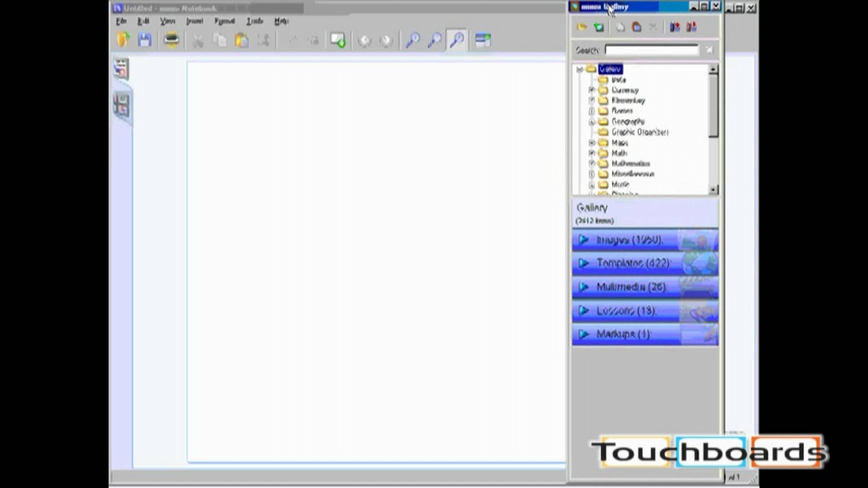Click the yellow open-folder icon in Gallery toolbar
The height and width of the screenshot is (488, 868).
582,27
